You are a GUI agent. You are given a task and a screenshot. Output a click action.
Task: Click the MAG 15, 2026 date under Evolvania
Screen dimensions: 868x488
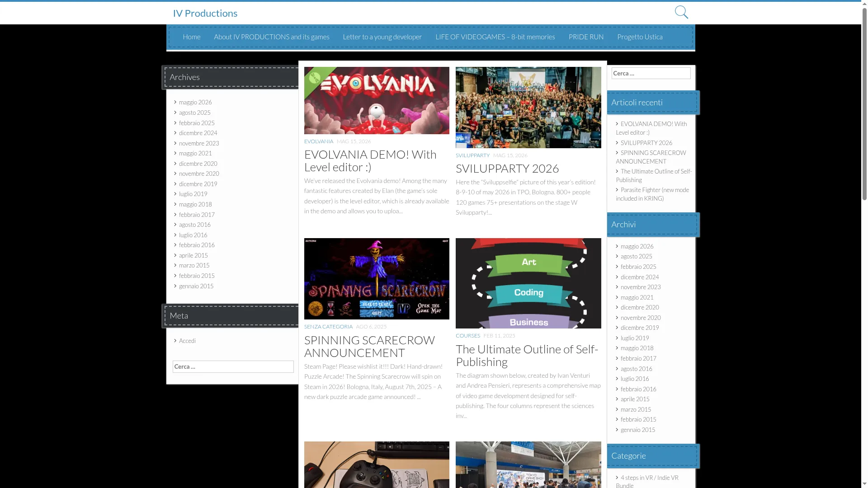coord(354,141)
